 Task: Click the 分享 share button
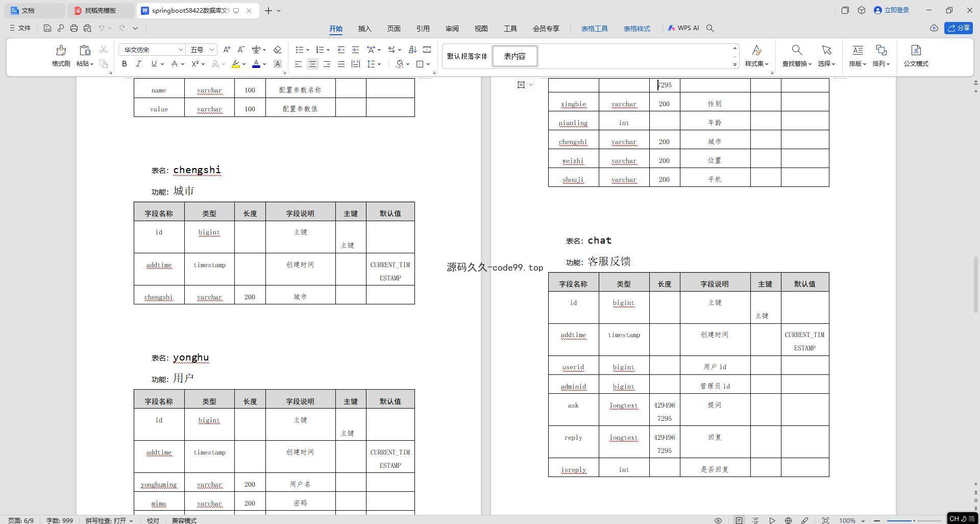point(958,28)
